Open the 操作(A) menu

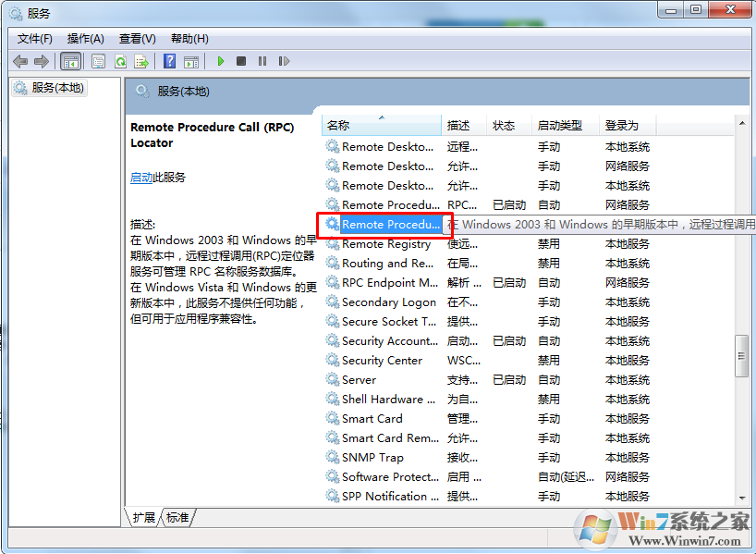(85, 39)
